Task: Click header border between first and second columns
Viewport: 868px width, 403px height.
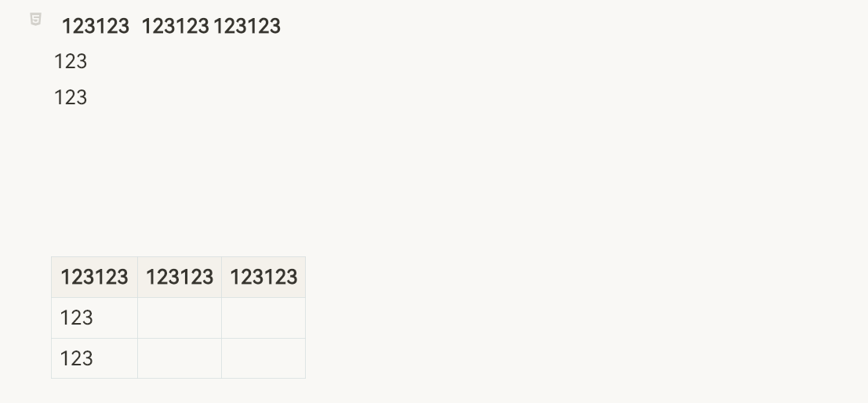Action: pos(137,278)
